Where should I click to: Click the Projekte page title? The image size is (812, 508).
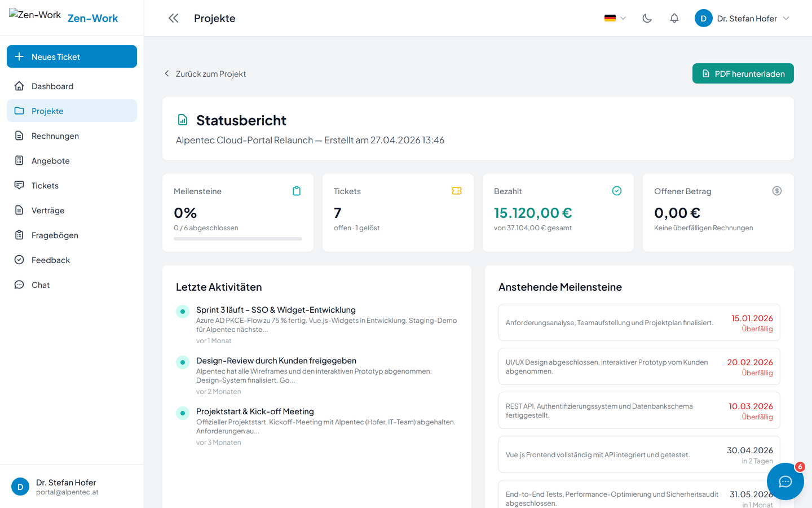215,18
